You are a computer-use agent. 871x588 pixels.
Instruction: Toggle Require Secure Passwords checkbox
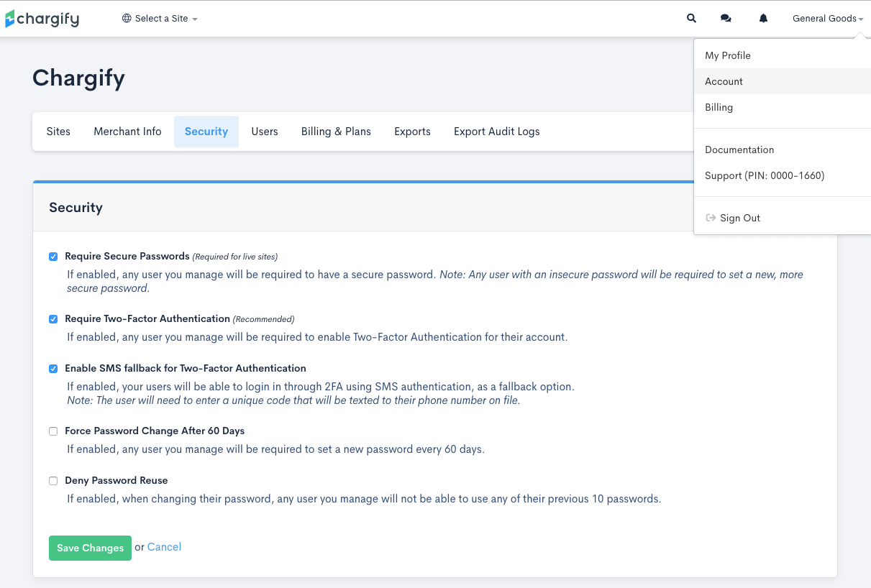click(x=53, y=257)
